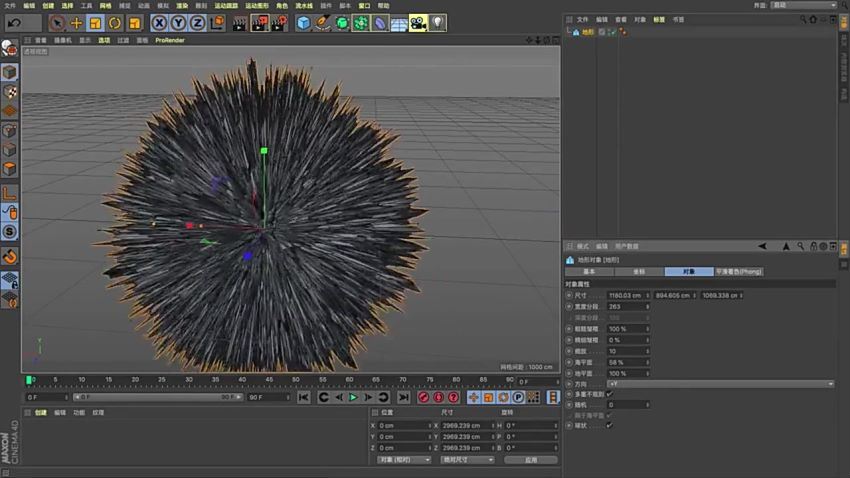850x478 pixels.
Task: Open the light bulb icon
Action: point(437,23)
